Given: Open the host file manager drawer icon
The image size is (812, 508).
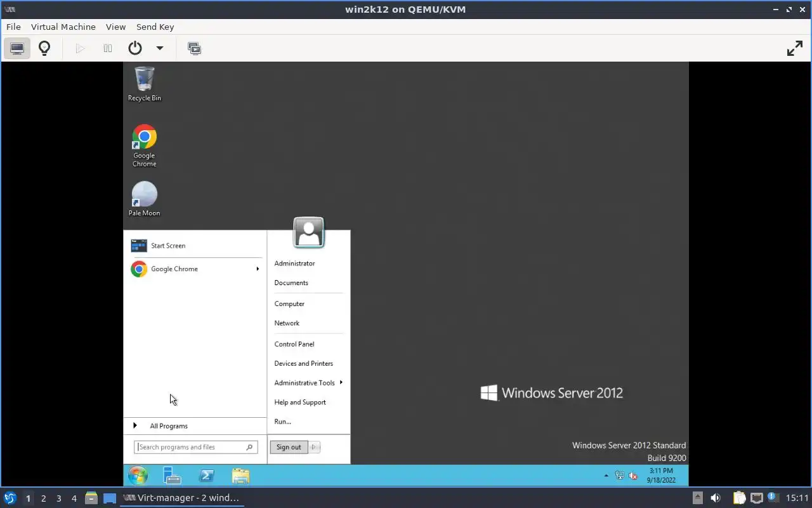Looking at the screenshot, I should (x=91, y=498).
